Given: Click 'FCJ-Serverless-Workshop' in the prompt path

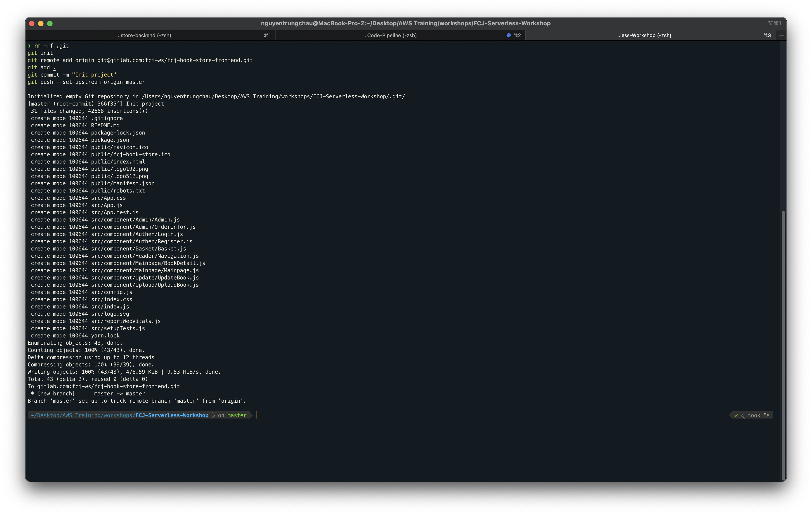Looking at the screenshot, I should 172,415.
